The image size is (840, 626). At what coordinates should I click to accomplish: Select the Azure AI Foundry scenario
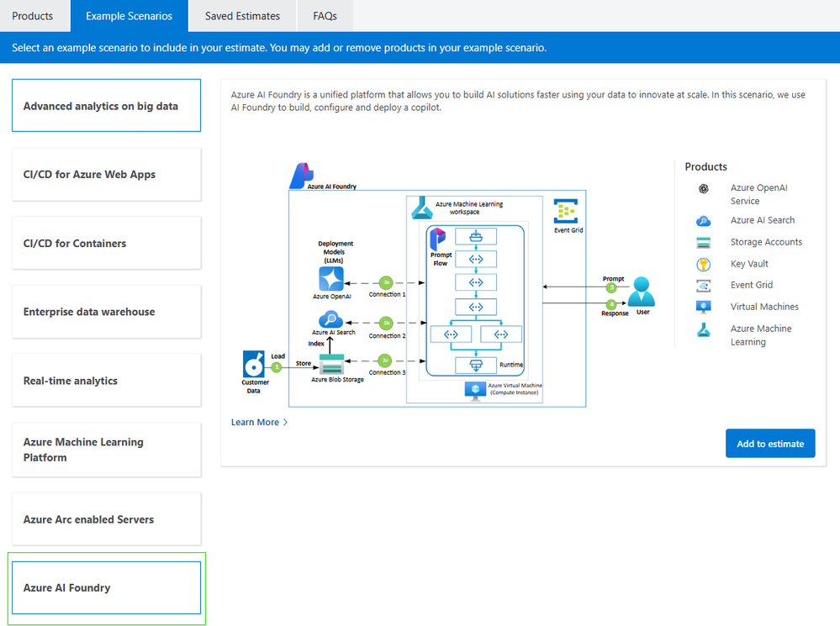click(106, 587)
